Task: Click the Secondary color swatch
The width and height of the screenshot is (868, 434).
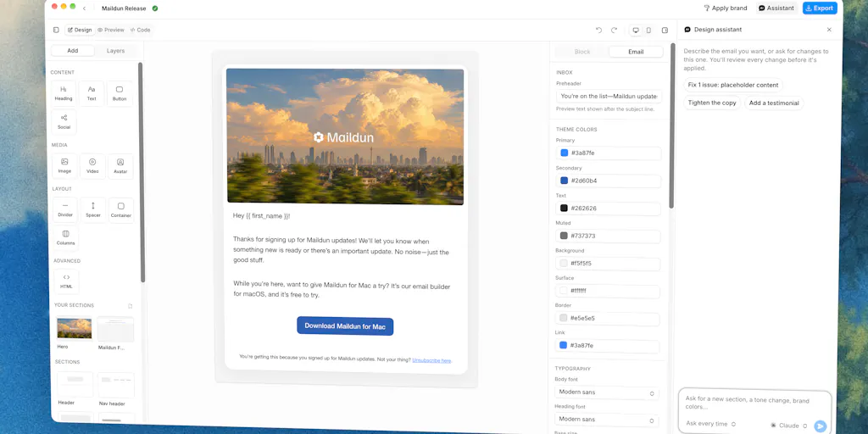Action: (x=564, y=181)
